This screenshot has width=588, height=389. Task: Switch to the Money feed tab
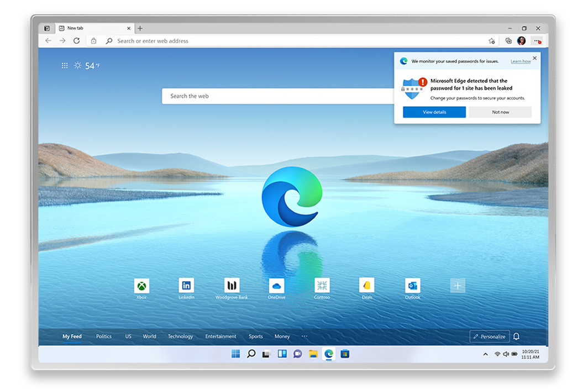282,337
